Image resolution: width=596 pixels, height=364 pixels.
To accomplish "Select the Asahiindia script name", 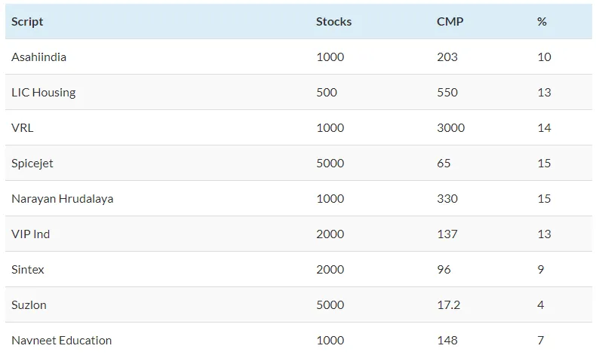I will coord(38,57).
